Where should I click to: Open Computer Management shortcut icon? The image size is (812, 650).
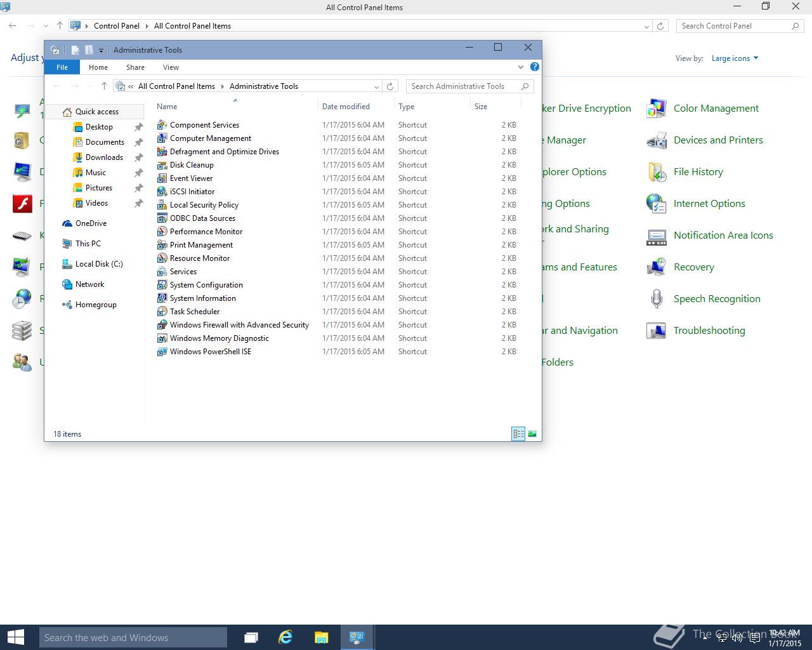click(x=162, y=138)
